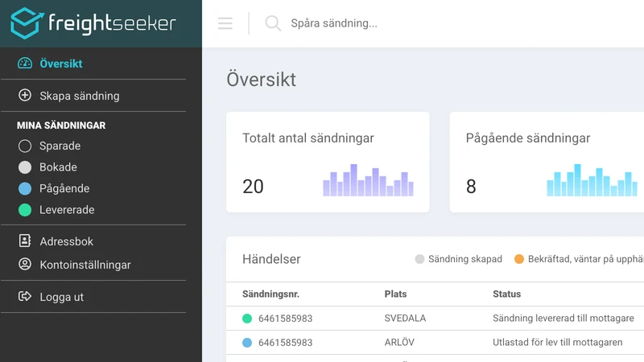Screen dimensions: 644x362
Task: Open the hamburger menu icon
Action: pos(225,23)
